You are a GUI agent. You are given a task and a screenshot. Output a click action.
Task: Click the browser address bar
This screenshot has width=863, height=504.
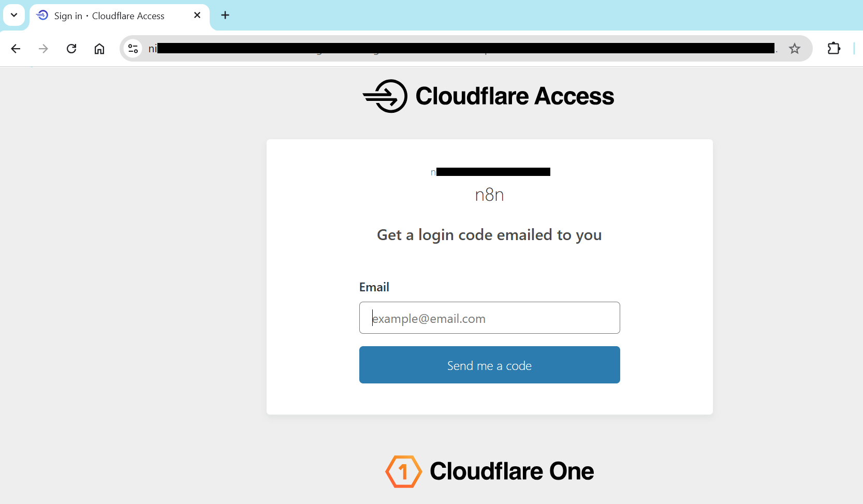coord(465,49)
